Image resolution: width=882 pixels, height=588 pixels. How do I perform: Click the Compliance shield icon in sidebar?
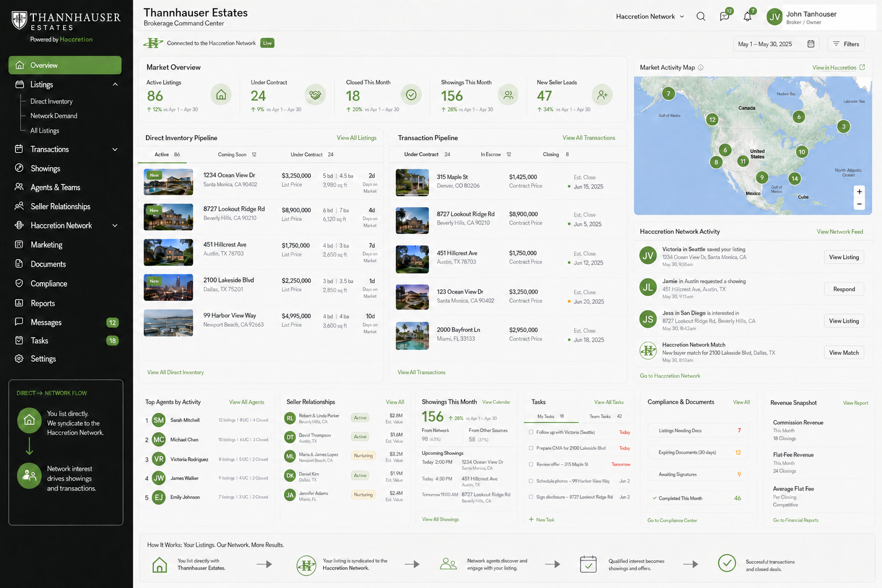(x=20, y=284)
